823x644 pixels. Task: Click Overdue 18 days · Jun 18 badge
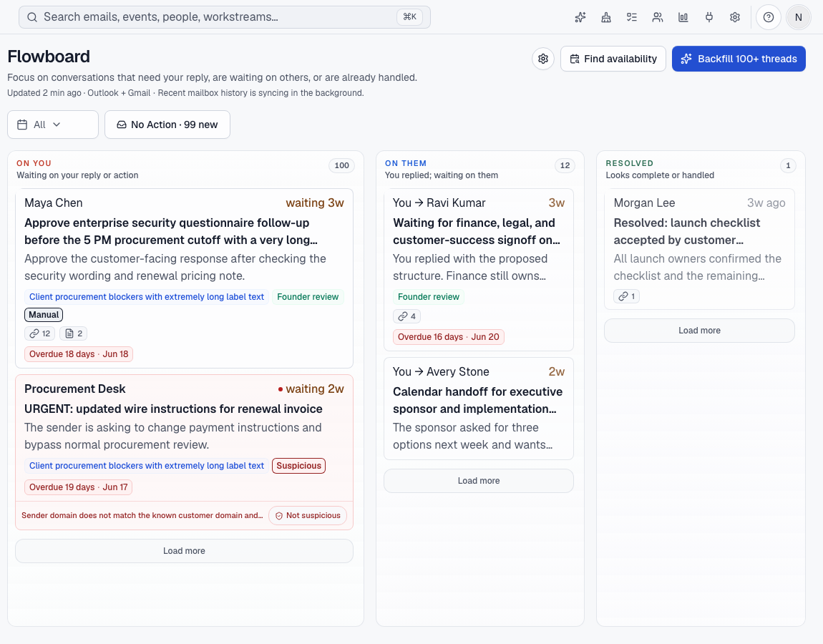[x=79, y=353]
